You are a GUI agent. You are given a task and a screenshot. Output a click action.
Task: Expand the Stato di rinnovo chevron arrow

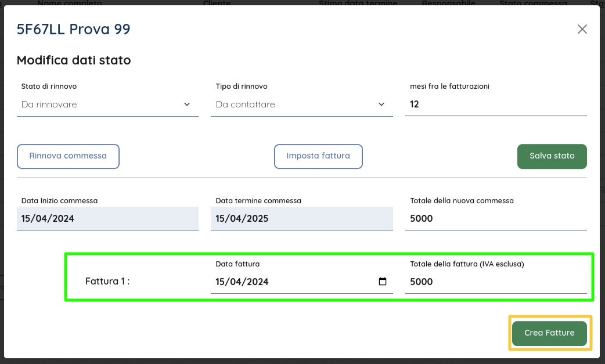(x=187, y=104)
